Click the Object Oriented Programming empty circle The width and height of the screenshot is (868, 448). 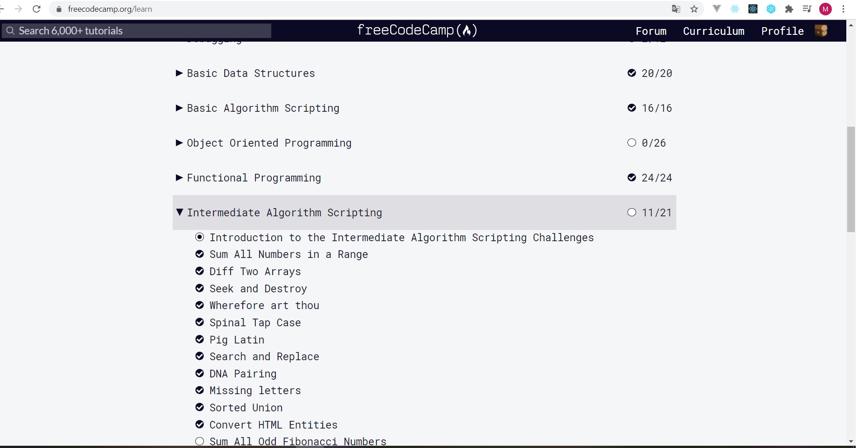click(x=632, y=143)
